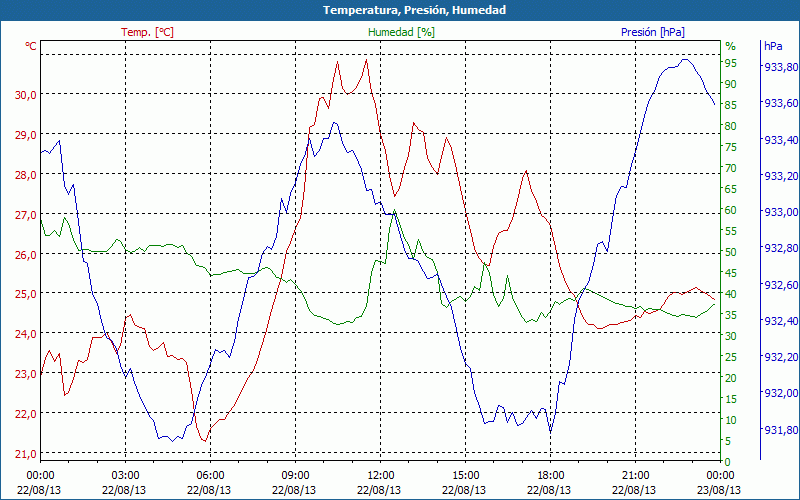Click the '00:00' label above date 23/08/13
Screen dimensions: 800x500
coord(720,476)
